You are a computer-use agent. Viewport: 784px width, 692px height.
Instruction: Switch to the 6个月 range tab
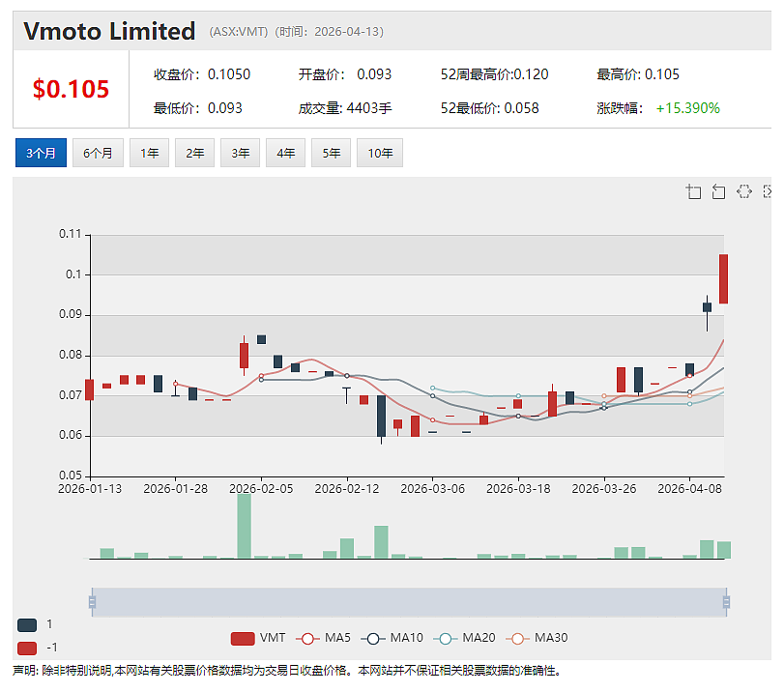[x=98, y=153]
